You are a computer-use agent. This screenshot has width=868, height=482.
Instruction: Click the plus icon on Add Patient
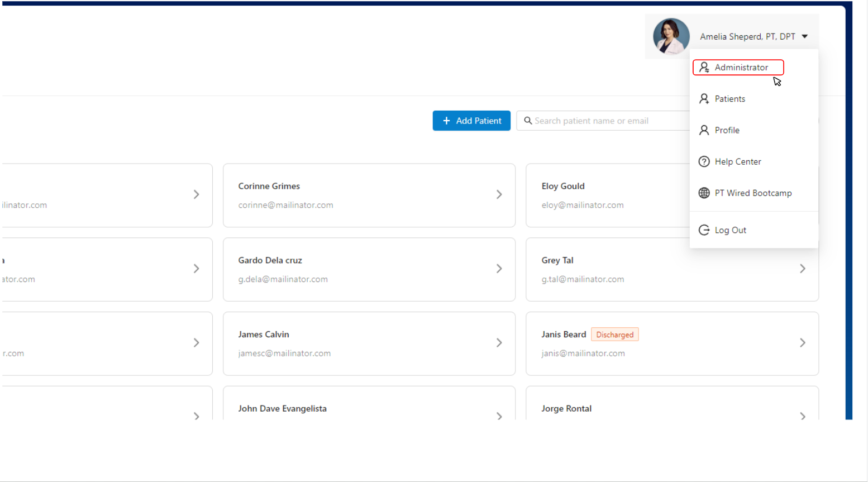pyautogui.click(x=446, y=121)
